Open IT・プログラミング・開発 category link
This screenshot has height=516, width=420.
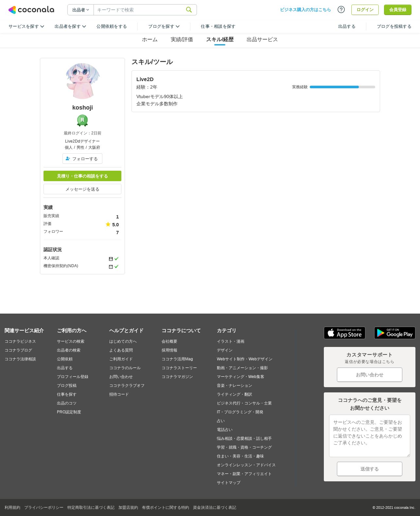(x=240, y=412)
